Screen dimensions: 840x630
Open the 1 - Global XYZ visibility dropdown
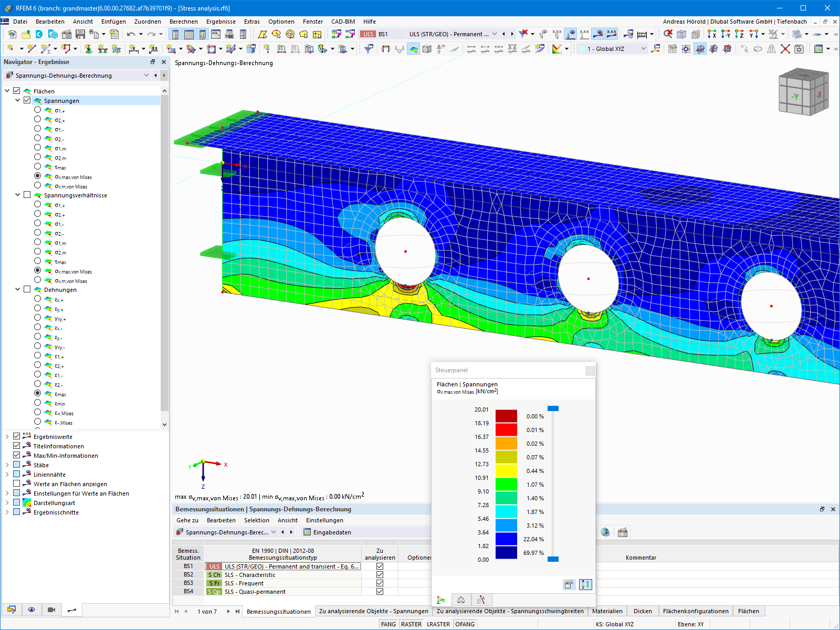[x=645, y=48]
